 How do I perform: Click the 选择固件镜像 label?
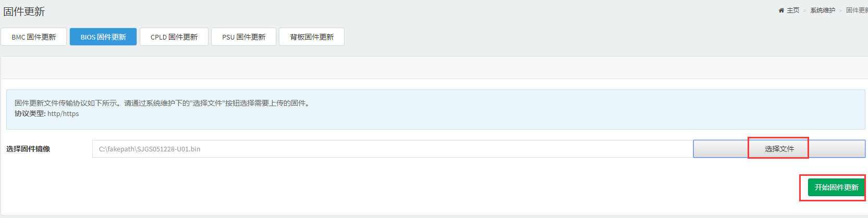[x=28, y=149]
